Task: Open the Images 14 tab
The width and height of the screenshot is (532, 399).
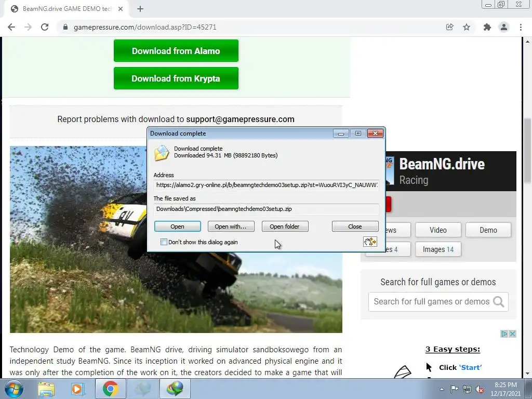Action: click(438, 249)
